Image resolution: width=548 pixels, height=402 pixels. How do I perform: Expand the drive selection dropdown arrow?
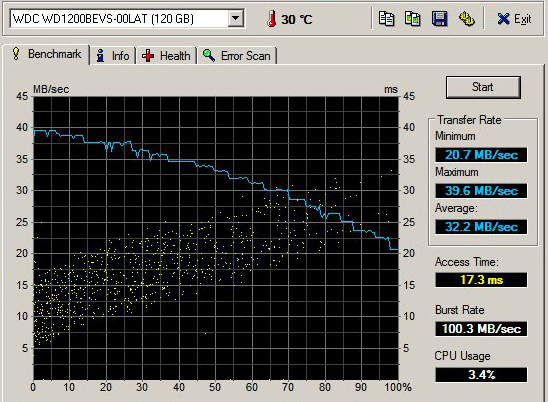(x=236, y=18)
